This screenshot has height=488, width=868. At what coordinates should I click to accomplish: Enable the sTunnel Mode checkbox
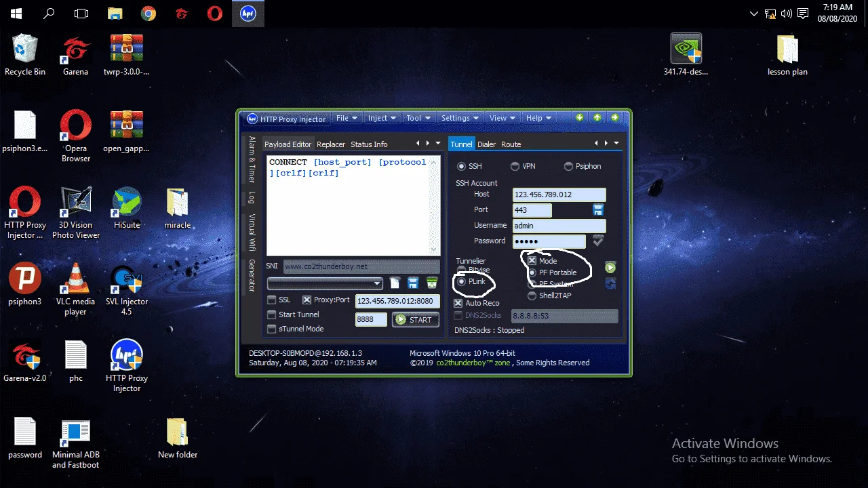pyautogui.click(x=272, y=329)
